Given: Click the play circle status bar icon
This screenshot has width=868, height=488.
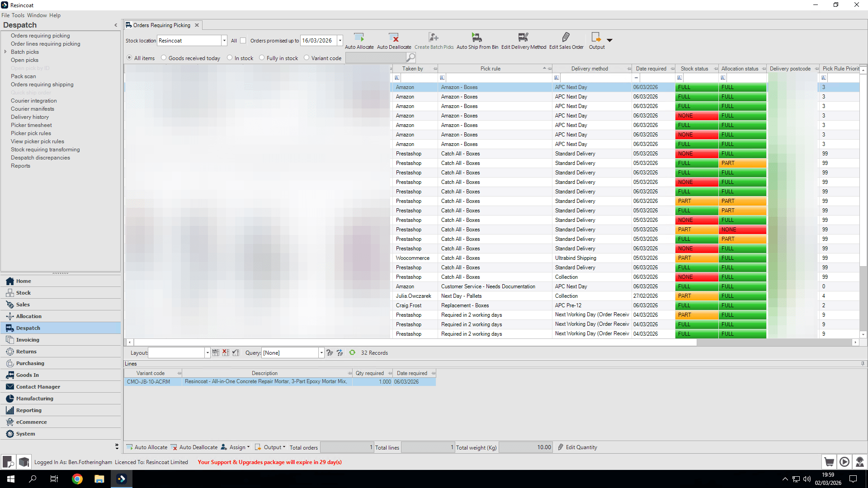Looking at the screenshot, I should click(x=844, y=462).
